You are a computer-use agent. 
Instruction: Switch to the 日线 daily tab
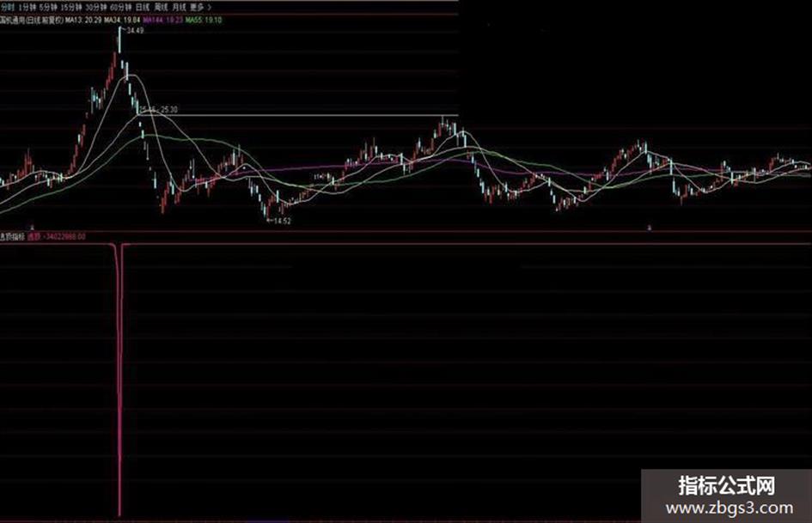[x=143, y=7]
